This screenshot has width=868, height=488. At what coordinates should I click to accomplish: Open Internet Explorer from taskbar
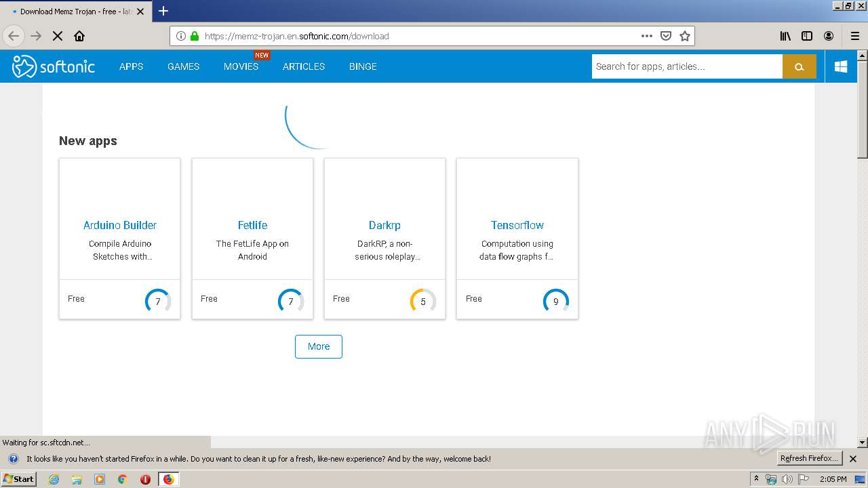pyautogui.click(x=54, y=479)
